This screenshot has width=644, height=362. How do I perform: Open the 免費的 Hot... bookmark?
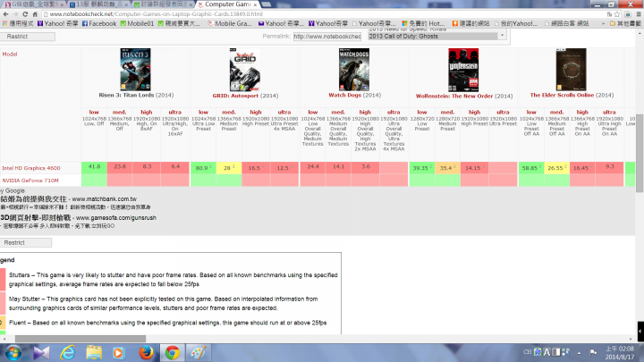[423, 24]
